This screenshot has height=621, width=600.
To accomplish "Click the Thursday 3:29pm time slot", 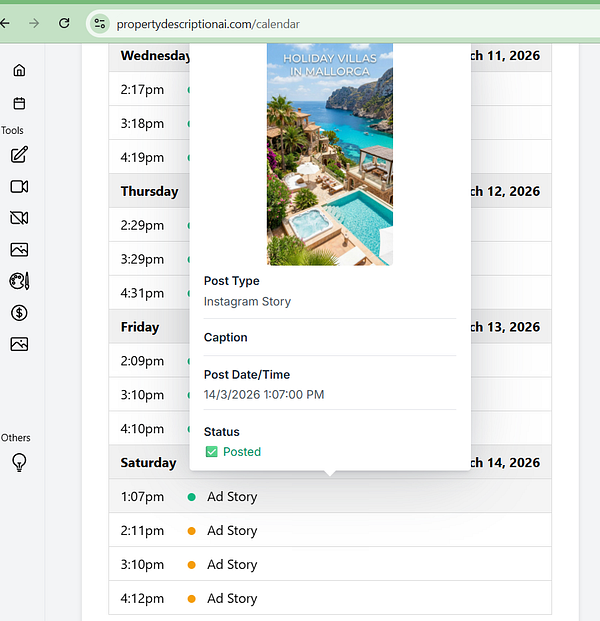I will [x=142, y=259].
